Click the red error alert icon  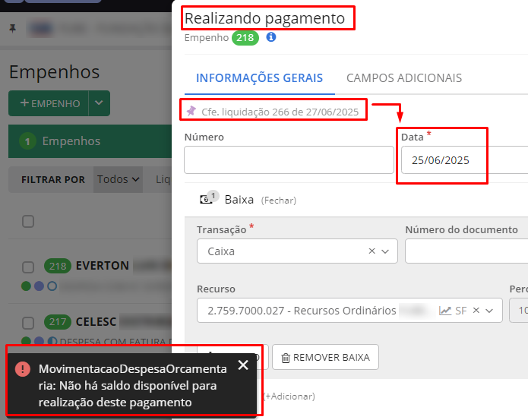click(23, 369)
